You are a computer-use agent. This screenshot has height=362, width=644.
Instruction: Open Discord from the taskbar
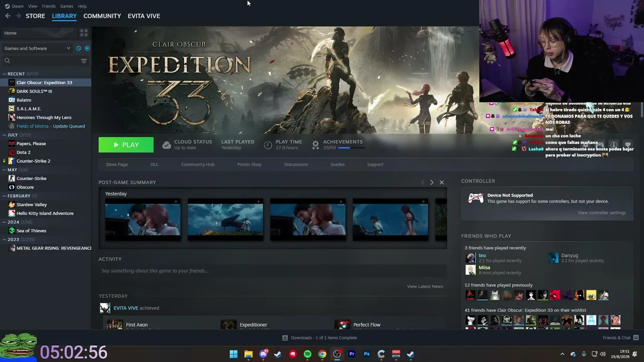(x=263, y=354)
